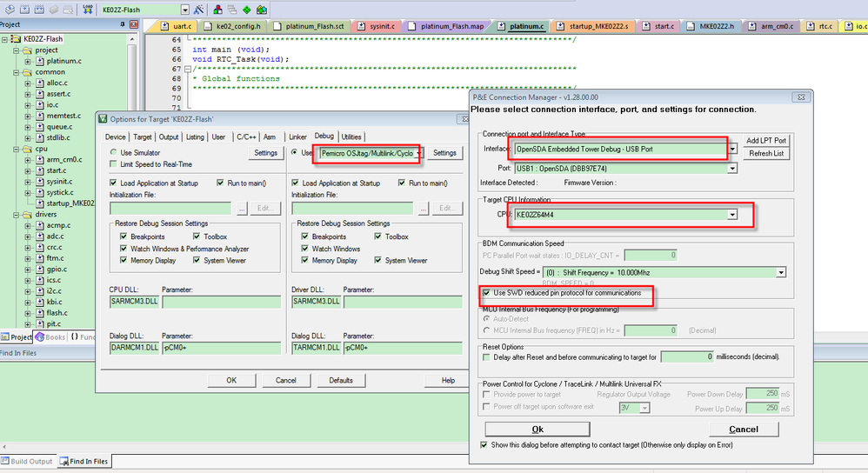Open the KE02Z-Flash target selection dropdown
The image size is (868, 473).
click(x=185, y=10)
